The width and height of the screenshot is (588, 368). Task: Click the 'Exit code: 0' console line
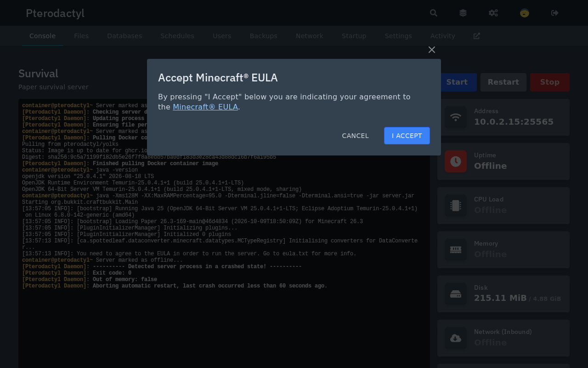pyautogui.click(x=77, y=273)
